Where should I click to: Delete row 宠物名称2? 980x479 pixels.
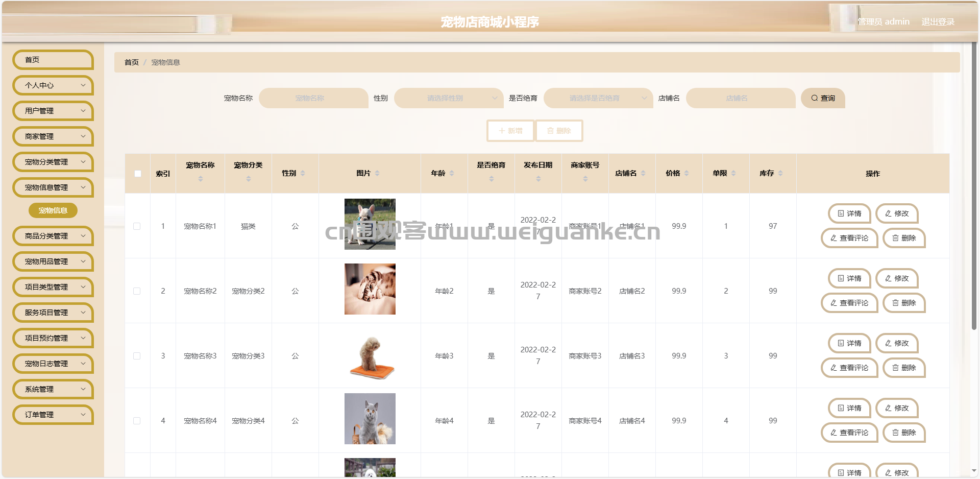click(x=904, y=303)
